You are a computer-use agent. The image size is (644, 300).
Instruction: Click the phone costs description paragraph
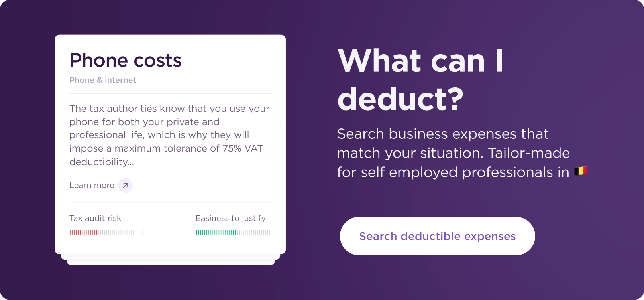click(x=170, y=135)
